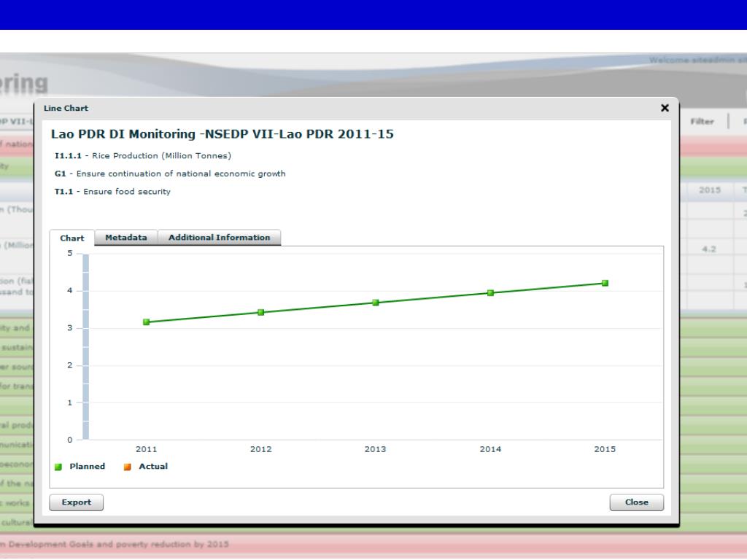Select the 2013 planned data point
The width and height of the screenshot is (747, 560).
pyautogui.click(x=376, y=303)
